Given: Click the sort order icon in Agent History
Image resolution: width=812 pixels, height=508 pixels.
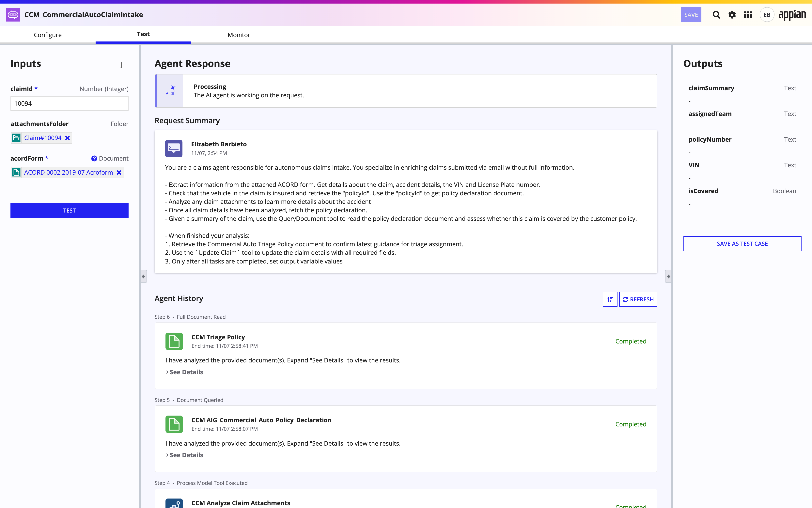Looking at the screenshot, I should [x=610, y=299].
